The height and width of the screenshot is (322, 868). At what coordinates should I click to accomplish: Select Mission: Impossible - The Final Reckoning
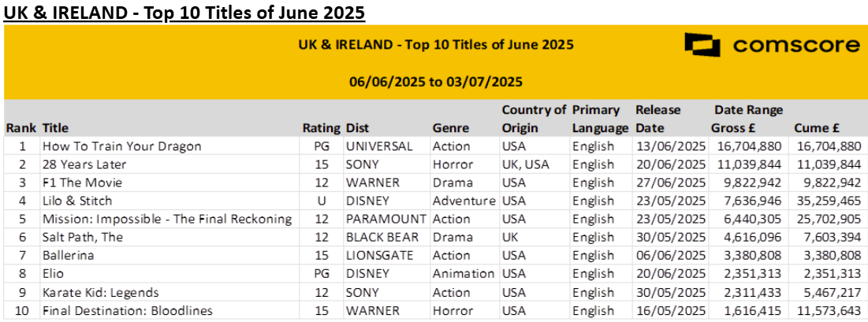[166, 219]
